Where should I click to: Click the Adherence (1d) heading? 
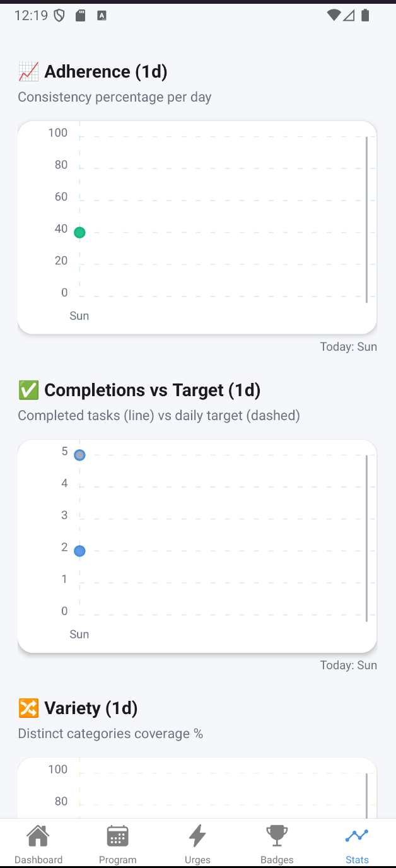[106, 72]
